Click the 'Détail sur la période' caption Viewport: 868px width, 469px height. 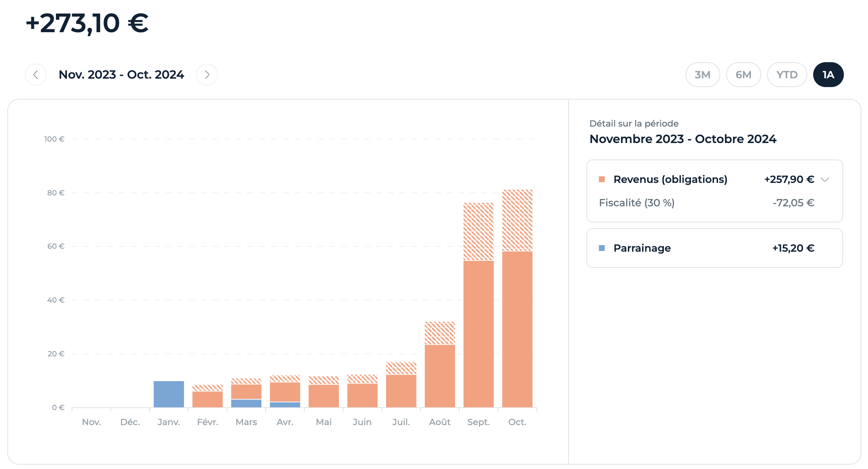634,124
